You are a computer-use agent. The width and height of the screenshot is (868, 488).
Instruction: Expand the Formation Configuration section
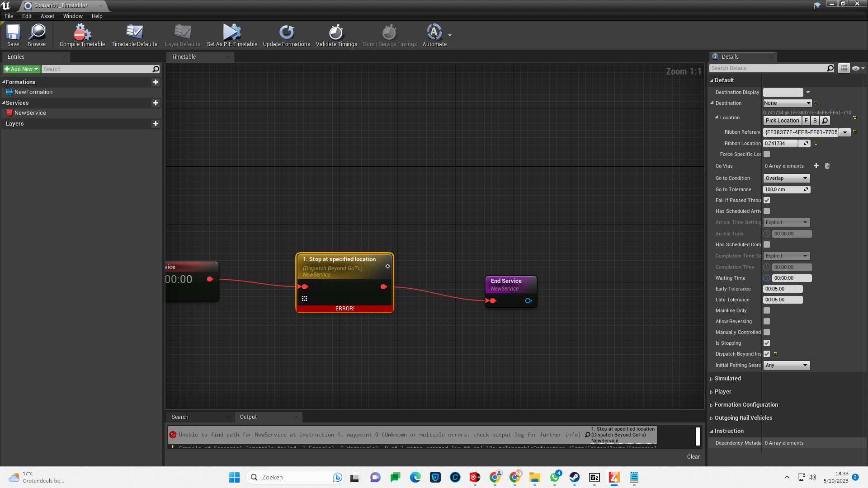click(746, 405)
